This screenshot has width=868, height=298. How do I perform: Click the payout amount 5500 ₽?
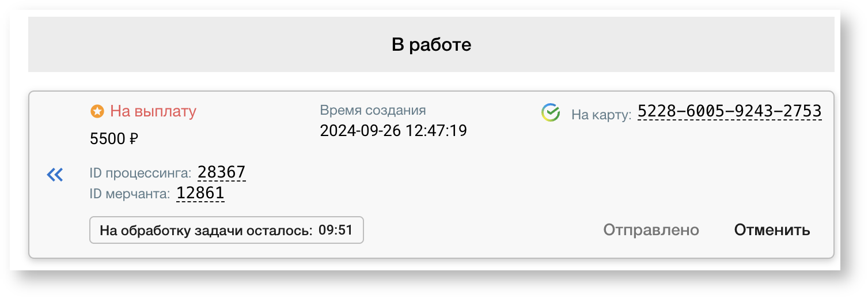click(x=109, y=139)
